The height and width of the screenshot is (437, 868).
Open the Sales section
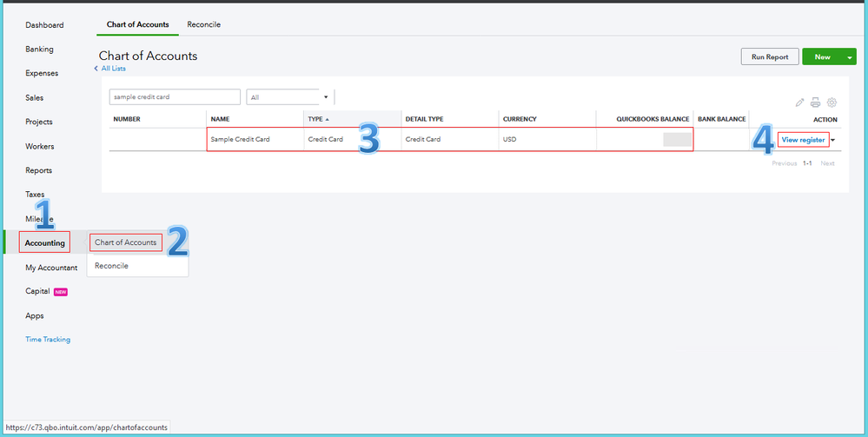click(35, 97)
